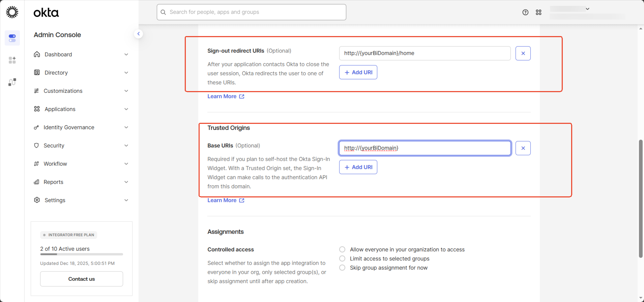Expand the Dashboard menu chevron
The height and width of the screenshot is (302, 644).
click(x=126, y=54)
